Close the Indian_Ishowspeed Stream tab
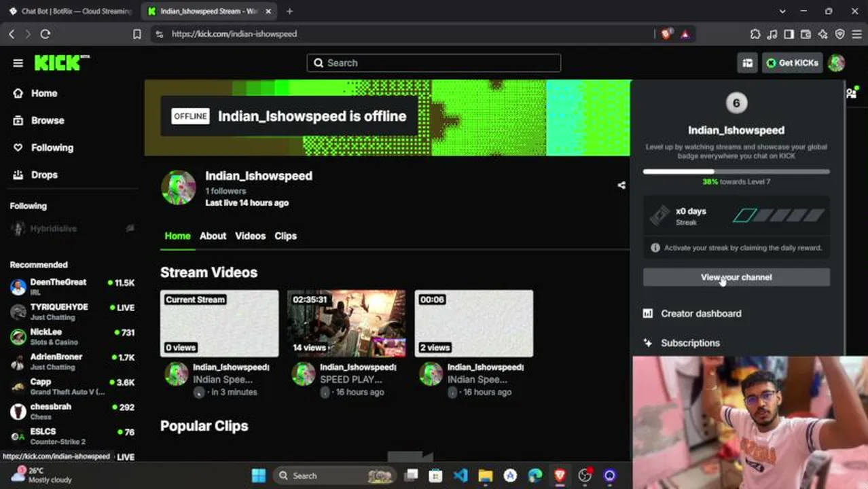This screenshot has height=489, width=868. point(268,11)
